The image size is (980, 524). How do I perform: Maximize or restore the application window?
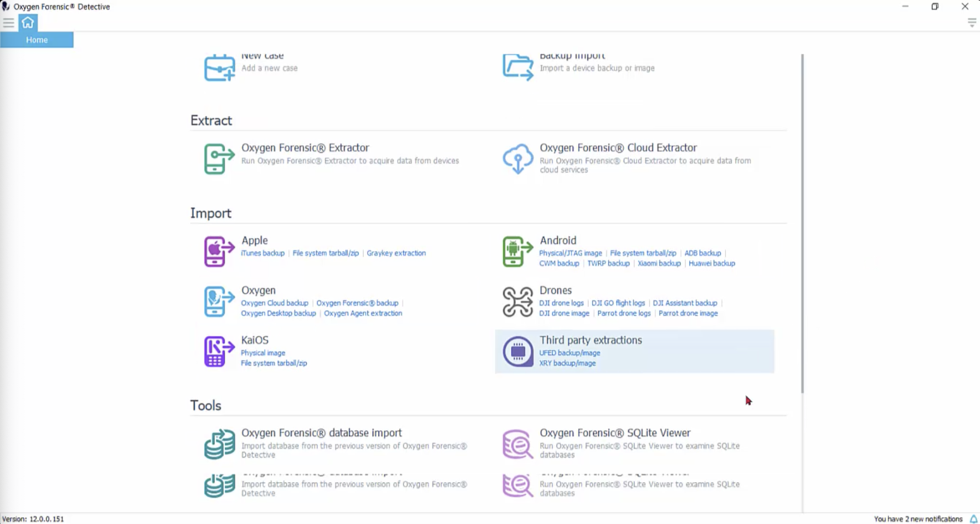[x=935, y=7]
